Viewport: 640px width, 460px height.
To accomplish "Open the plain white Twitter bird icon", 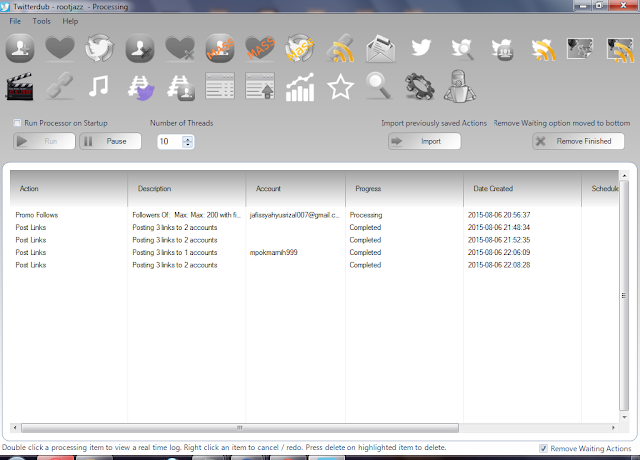I will click(421, 48).
